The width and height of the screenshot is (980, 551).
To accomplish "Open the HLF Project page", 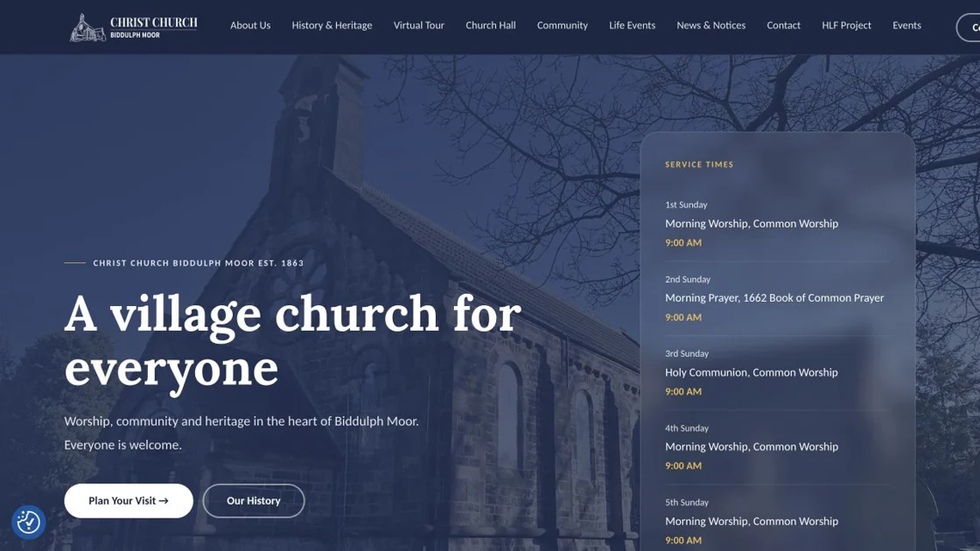I will click(846, 25).
